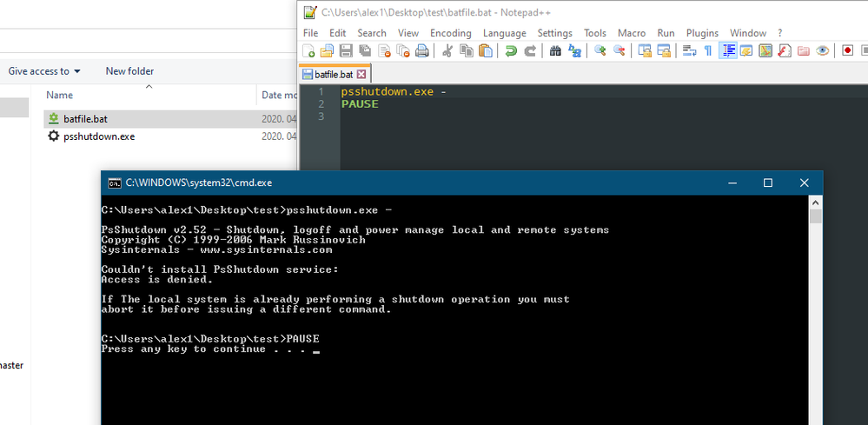Image resolution: width=868 pixels, height=425 pixels.
Task: Expand the Give access to dropdown
Action: click(44, 71)
